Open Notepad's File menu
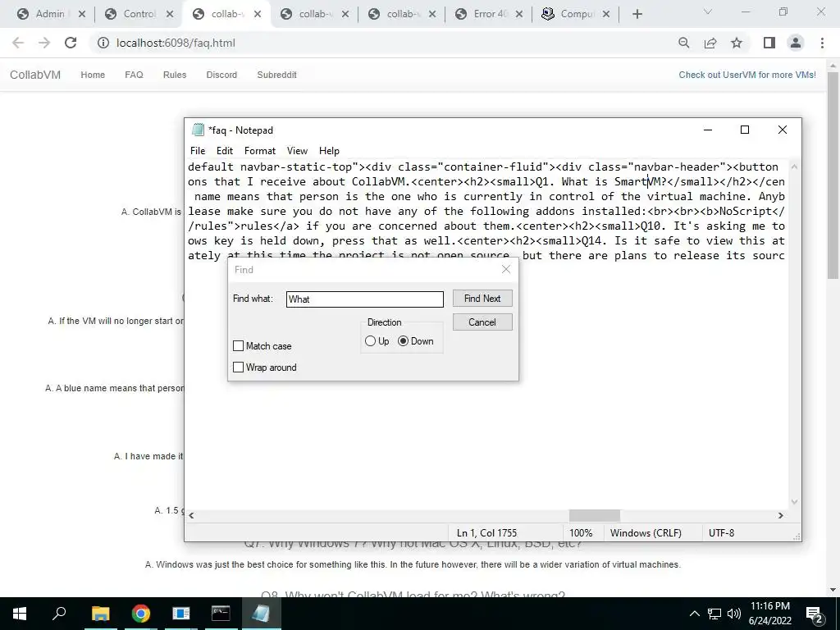This screenshot has width=840, height=630. point(198,151)
